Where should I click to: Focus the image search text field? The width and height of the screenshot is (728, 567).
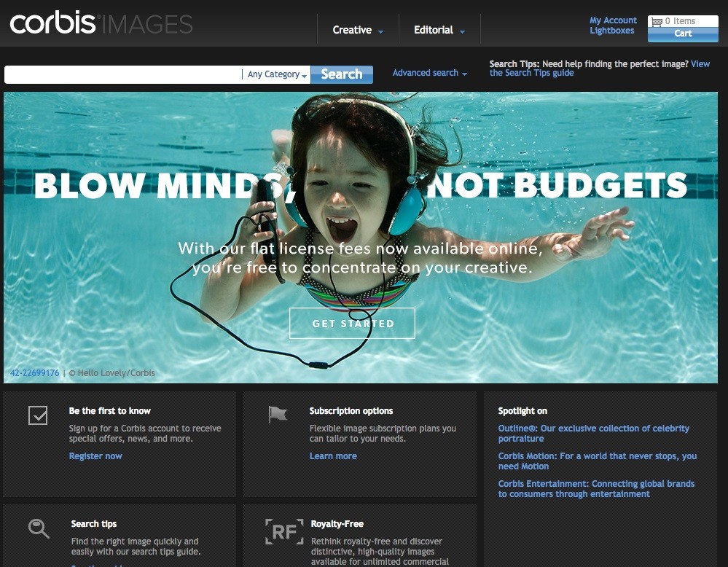pyautogui.click(x=122, y=74)
